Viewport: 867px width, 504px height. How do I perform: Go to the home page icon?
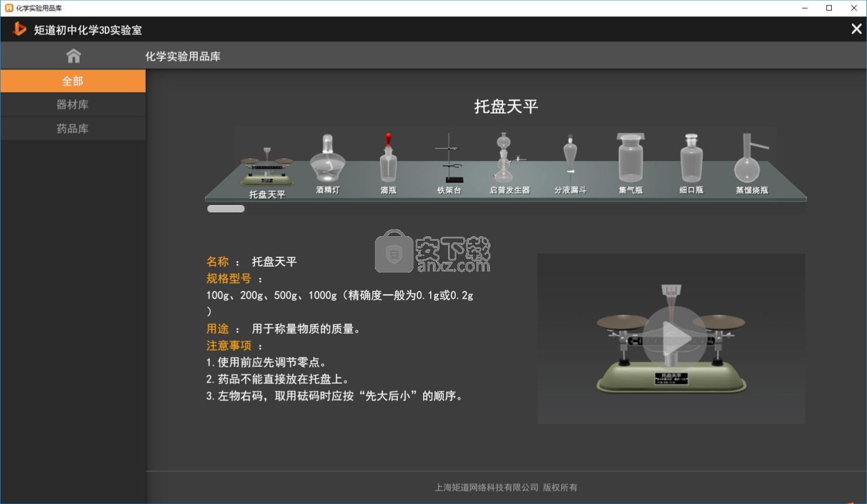[73, 56]
